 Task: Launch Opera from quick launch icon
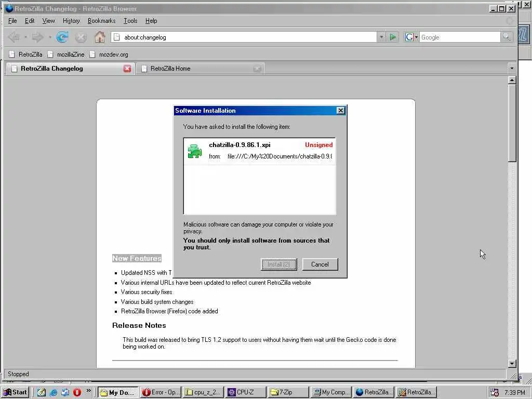point(77,392)
